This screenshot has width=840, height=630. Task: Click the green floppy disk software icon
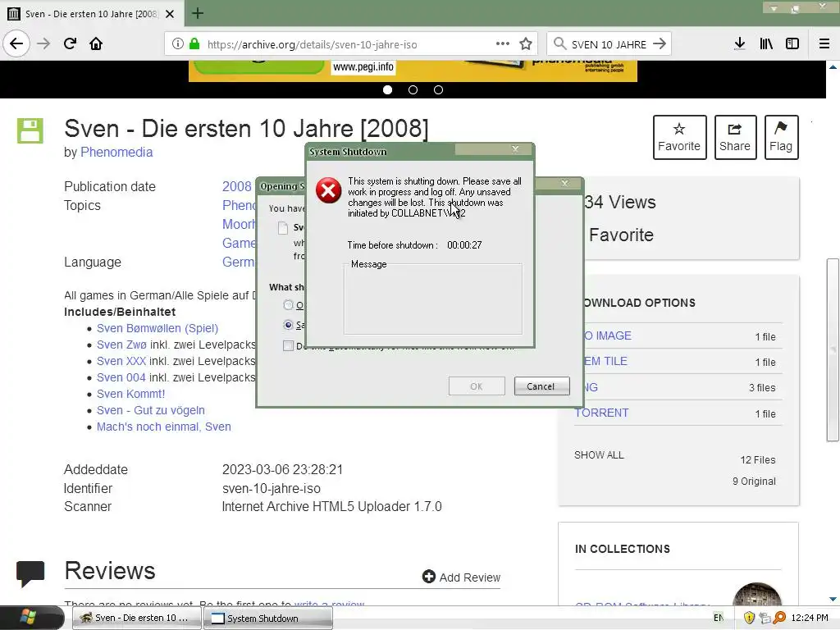point(30,130)
